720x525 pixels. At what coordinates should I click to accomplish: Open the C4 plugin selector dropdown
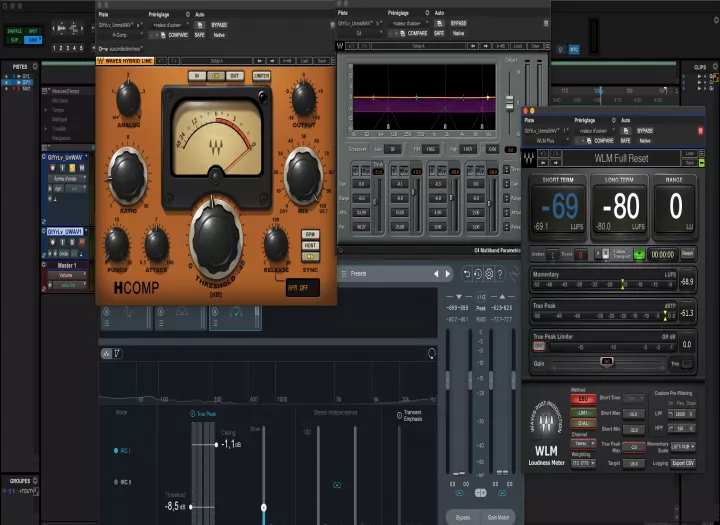(360, 33)
